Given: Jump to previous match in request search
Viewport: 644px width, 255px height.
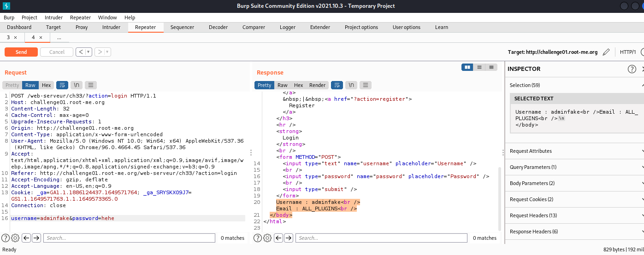Looking at the screenshot, I should 26,238.
